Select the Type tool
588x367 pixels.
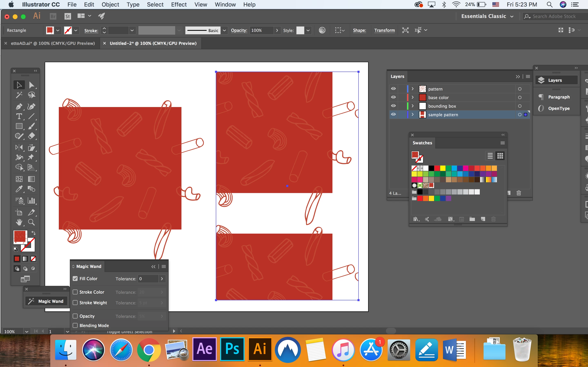coord(19,116)
